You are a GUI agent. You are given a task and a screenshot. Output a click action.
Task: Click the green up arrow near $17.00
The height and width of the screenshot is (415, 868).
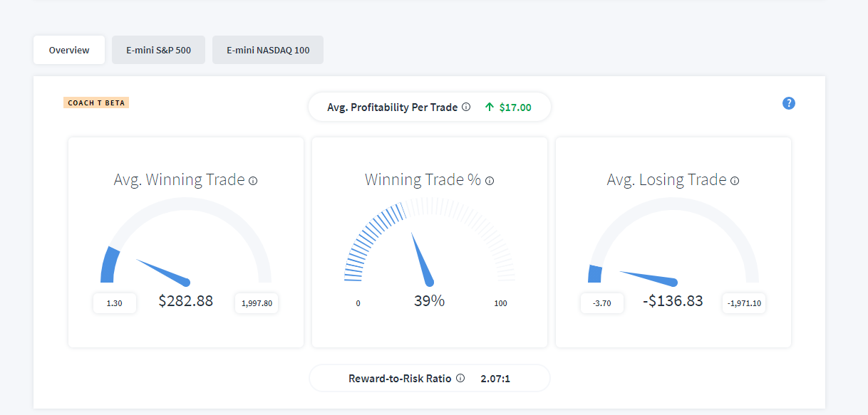coord(489,107)
